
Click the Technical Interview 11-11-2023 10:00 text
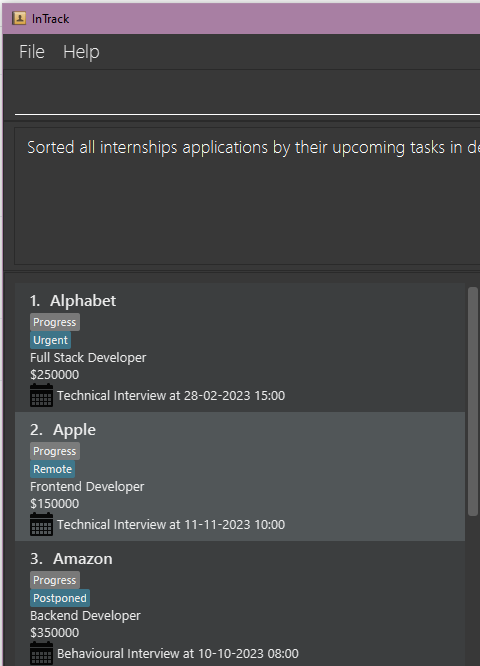[x=171, y=525]
